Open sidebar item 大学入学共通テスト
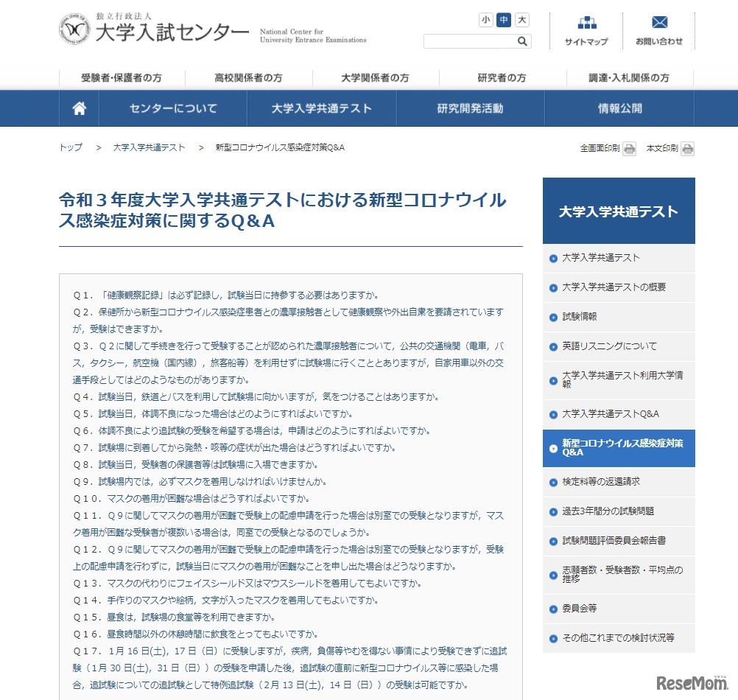 619,258
